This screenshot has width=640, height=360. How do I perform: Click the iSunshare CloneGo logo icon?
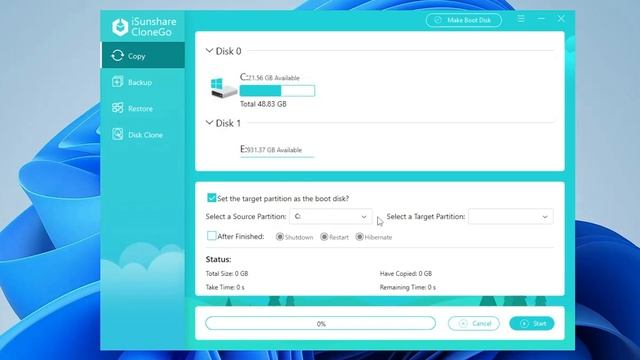[x=120, y=27]
